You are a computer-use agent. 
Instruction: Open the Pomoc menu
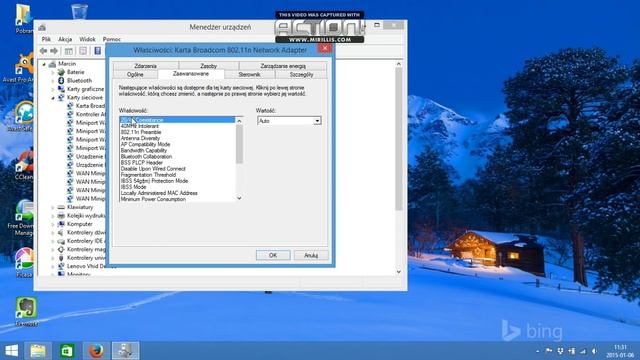tap(111, 39)
